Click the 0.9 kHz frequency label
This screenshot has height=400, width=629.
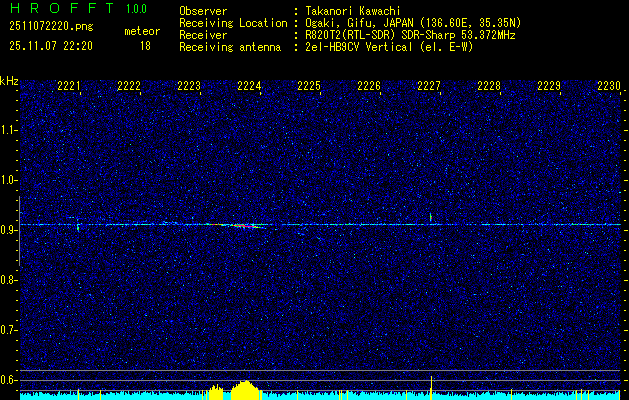tap(8, 230)
